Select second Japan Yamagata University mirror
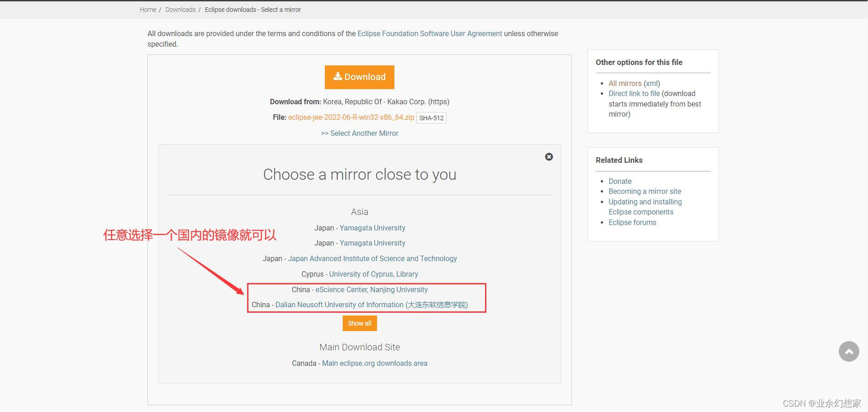Viewport: 868px width, 412px height. [372, 243]
